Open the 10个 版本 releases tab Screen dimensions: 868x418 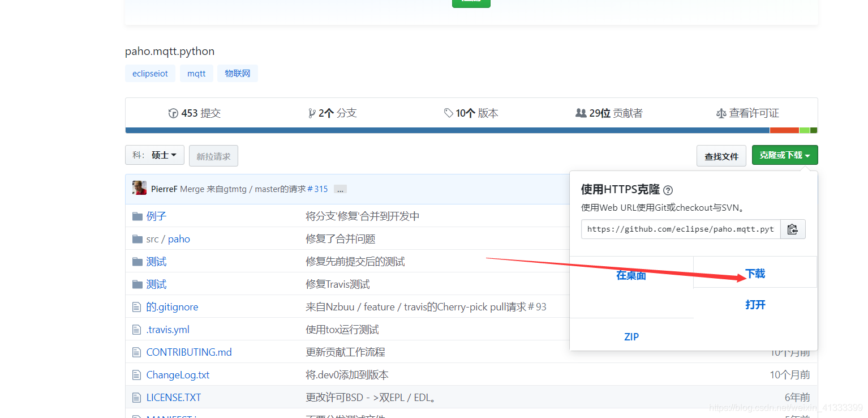(x=471, y=113)
